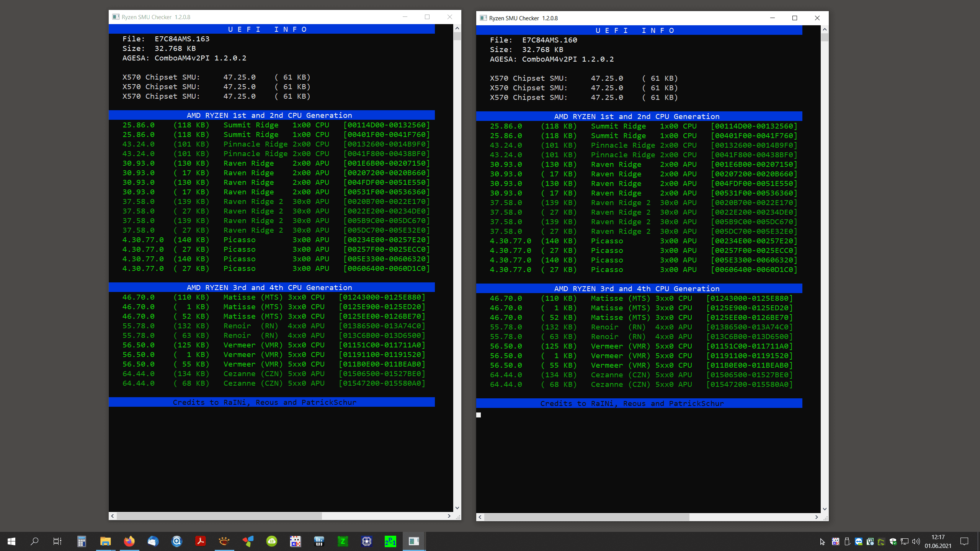
Task: Click right window's vertical scrollbar down arrow
Action: [x=825, y=509]
